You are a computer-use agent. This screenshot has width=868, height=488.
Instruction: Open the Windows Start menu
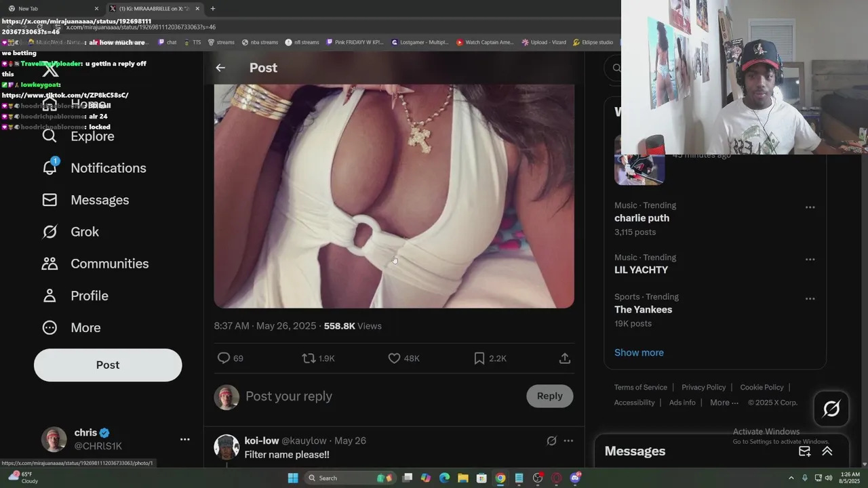tap(293, 478)
